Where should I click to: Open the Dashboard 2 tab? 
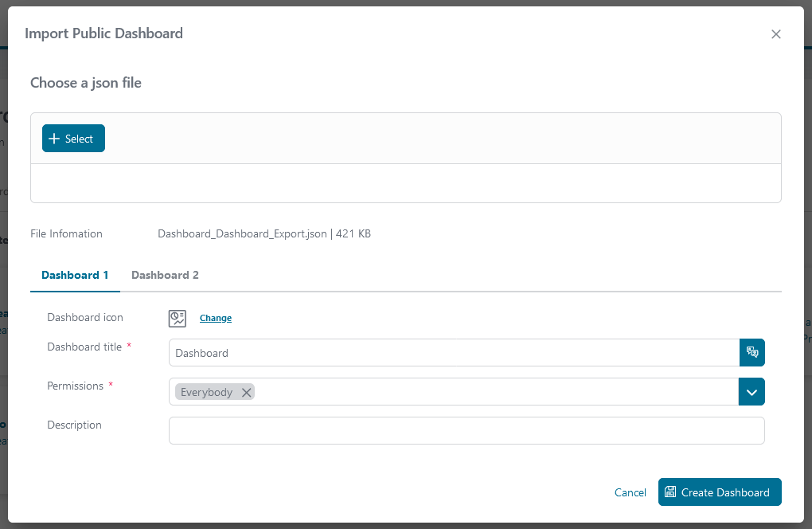click(165, 275)
